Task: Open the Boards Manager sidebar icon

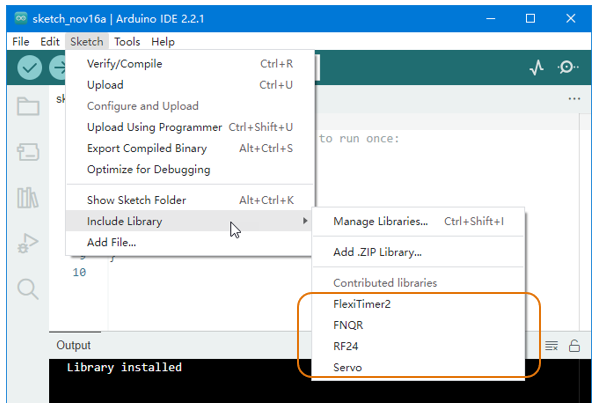Action: click(x=28, y=152)
